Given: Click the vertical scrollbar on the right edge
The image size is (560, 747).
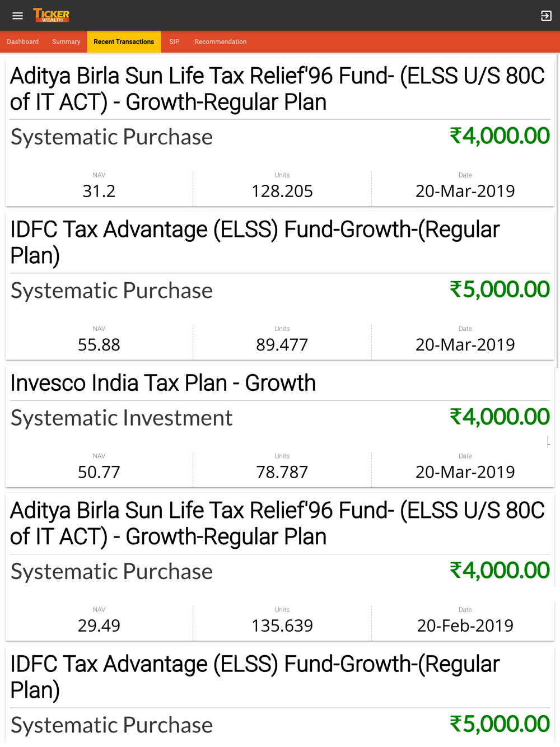Looking at the screenshot, I should click(x=558, y=213).
